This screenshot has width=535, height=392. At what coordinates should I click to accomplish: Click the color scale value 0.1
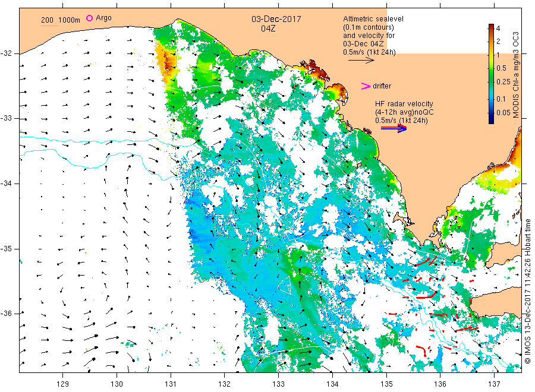[x=501, y=99]
